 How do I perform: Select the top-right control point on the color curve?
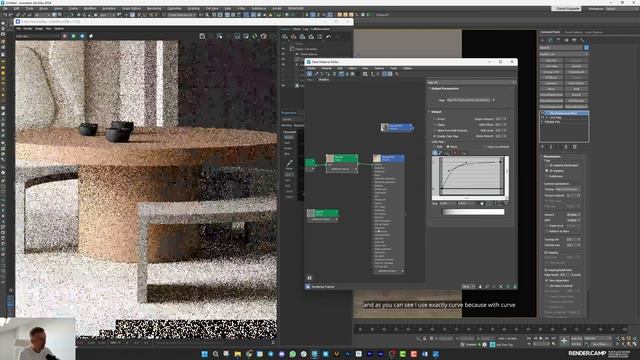click(500, 162)
